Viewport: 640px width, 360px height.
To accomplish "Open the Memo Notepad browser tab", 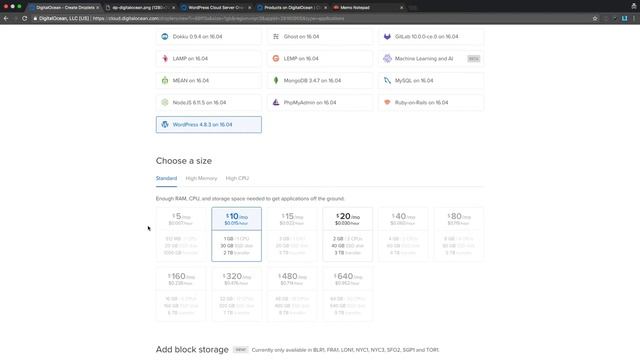I will click(367, 7).
